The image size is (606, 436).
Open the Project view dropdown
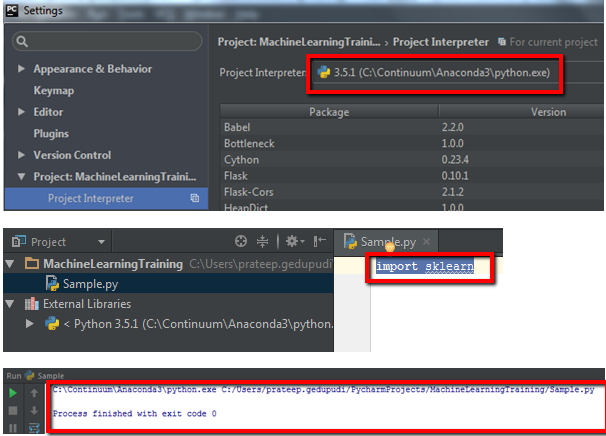pyautogui.click(x=102, y=242)
